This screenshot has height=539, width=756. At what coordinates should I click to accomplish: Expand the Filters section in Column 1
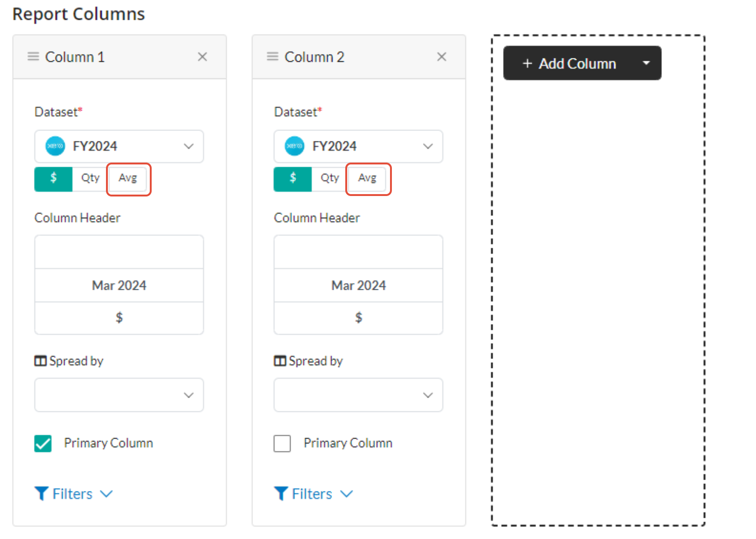pyautogui.click(x=73, y=494)
